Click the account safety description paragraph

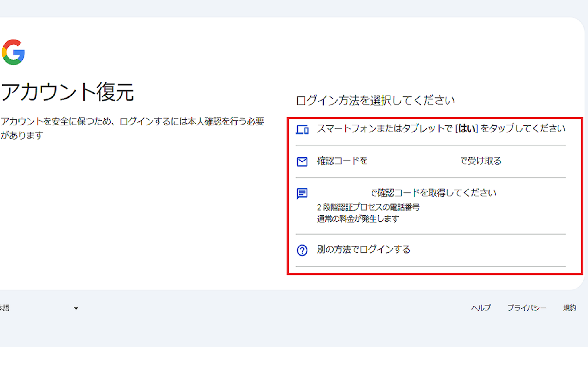tap(132, 128)
